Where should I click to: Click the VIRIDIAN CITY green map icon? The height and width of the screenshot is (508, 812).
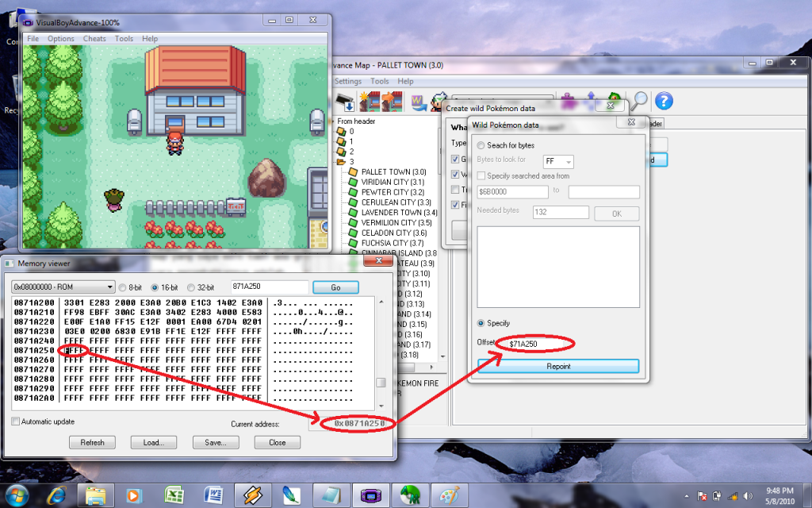pyautogui.click(x=353, y=182)
